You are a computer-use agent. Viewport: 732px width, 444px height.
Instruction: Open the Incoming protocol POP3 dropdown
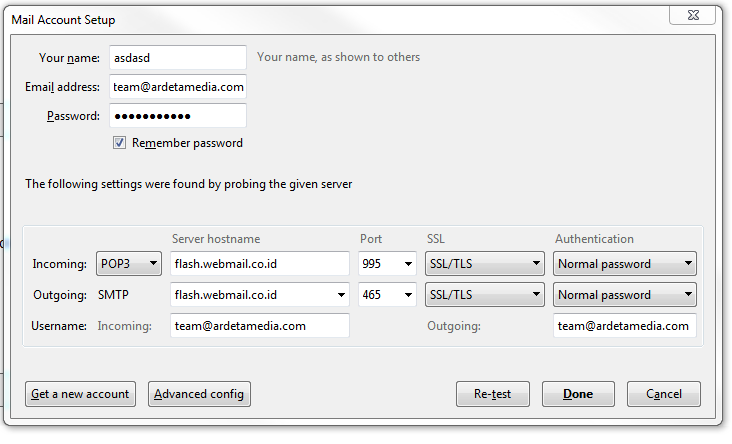pos(128,264)
